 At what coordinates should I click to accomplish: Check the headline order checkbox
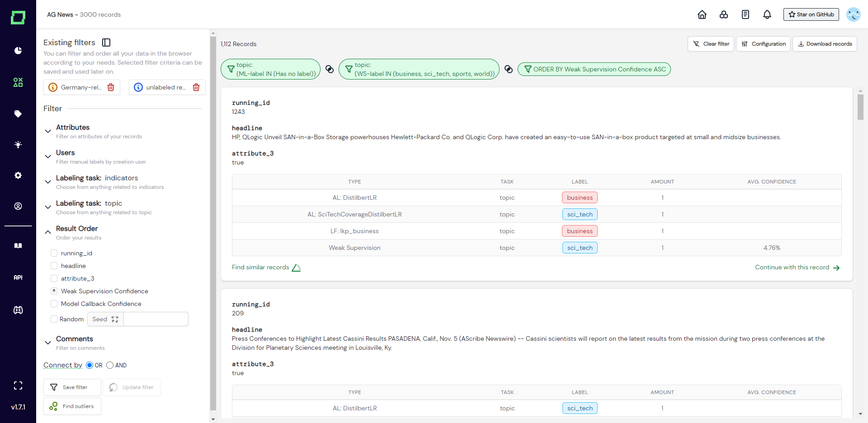coord(54,266)
